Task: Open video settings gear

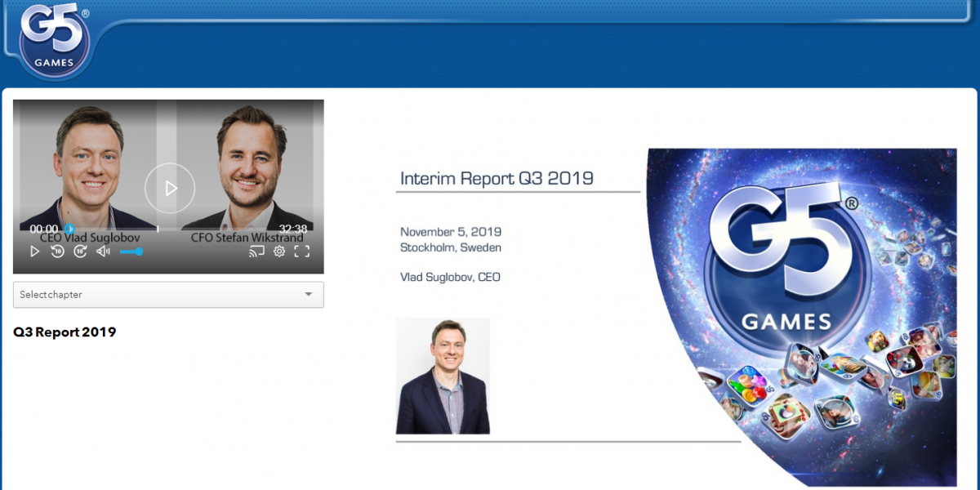Action: [279, 252]
